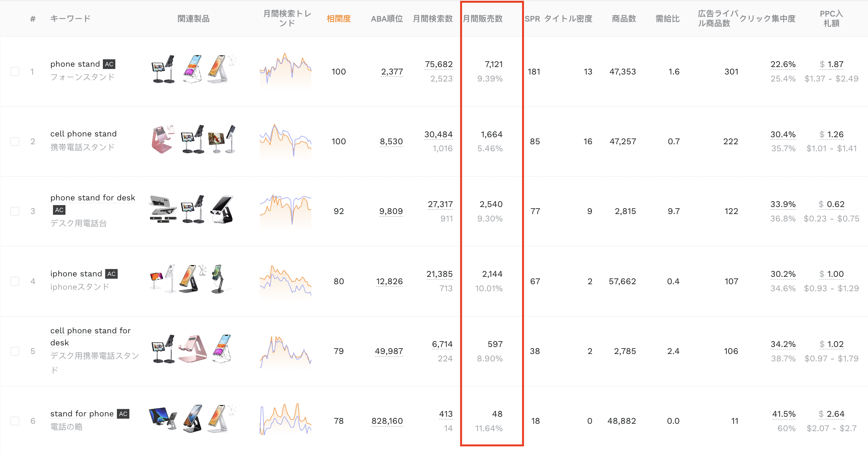The height and width of the screenshot is (453, 868).
Task: Click click concentration value 22.6%
Action: tap(783, 64)
